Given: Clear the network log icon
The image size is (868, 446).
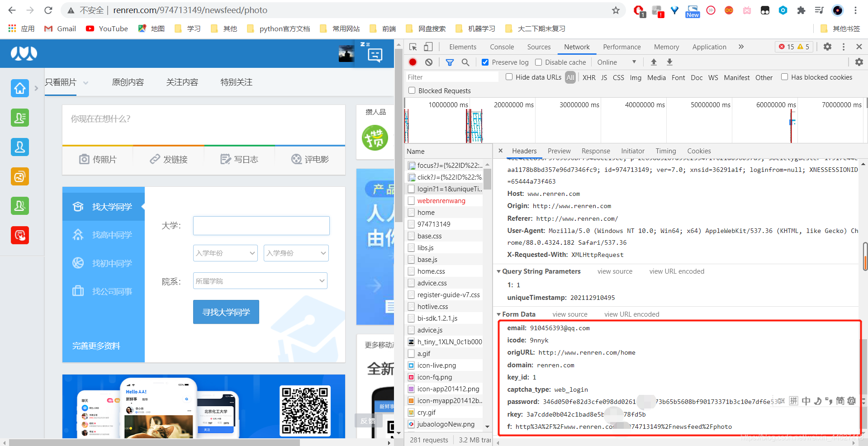Looking at the screenshot, I should point(429,62).
